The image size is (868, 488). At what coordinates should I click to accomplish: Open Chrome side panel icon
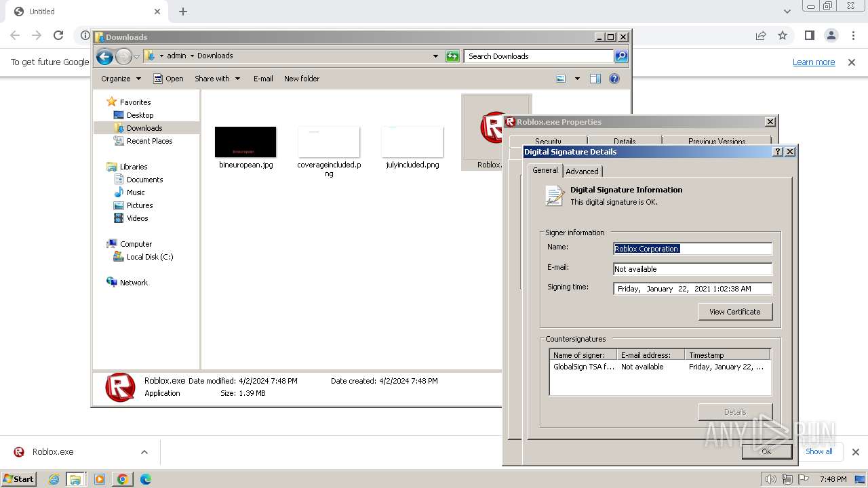point(809,35)
